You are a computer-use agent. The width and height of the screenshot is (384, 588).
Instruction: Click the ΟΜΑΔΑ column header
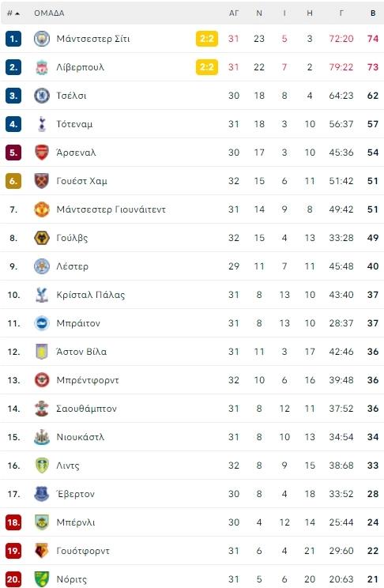[x=49, y=13]
